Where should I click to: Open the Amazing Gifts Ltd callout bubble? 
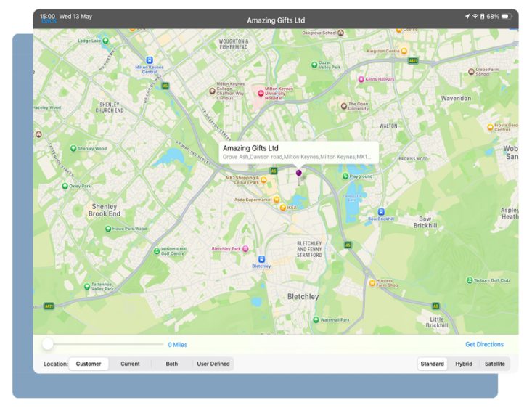(x=298, y=152)
